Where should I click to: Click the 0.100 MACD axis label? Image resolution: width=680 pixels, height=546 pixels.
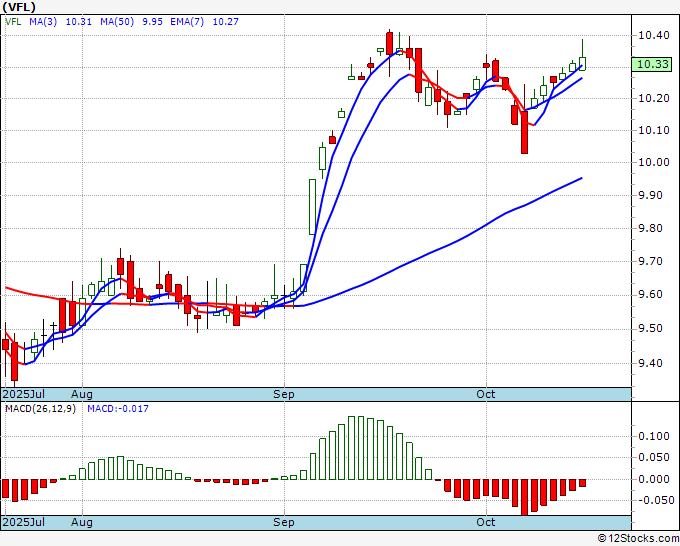click(654, 436)
